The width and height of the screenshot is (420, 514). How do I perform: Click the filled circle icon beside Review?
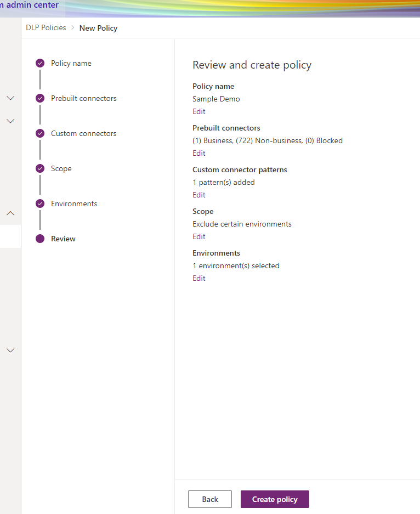coord(40,239)
